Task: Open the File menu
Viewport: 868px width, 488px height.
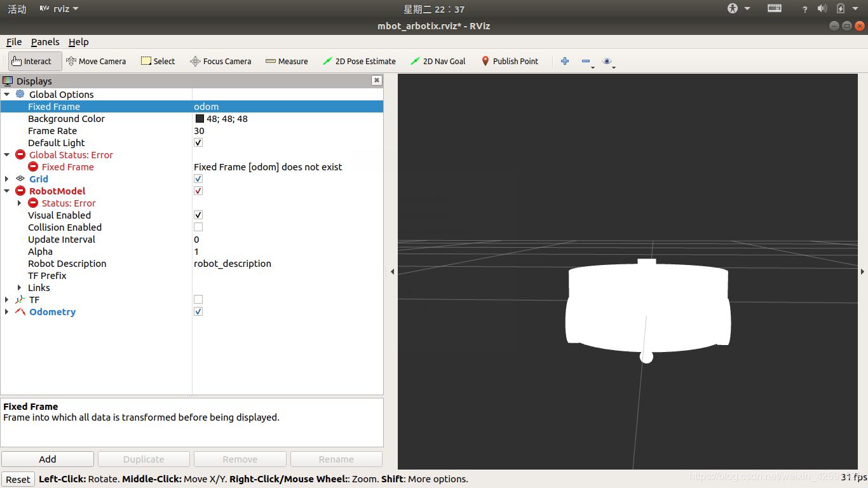Action: pyautogui.click(x=13, y=42)
